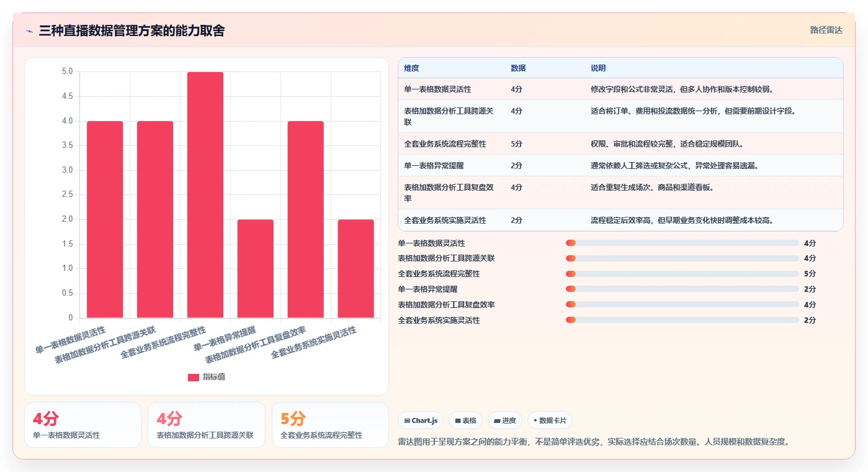
Task: Click the x-axis label 单一表格异常提醒
Action: [x=225, y=339]
